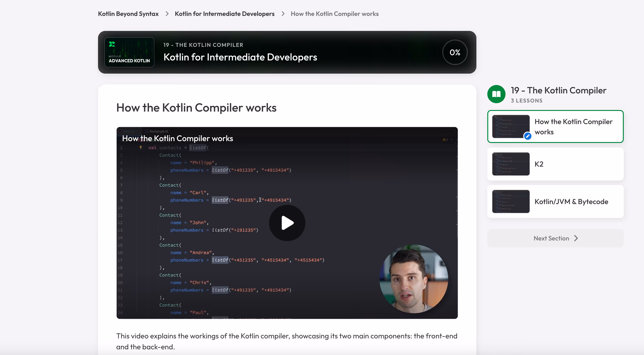Viewport: 644px width, 355px height.
Task: Click the yellow warning icon in the video
Action: (x=444, y=139)
